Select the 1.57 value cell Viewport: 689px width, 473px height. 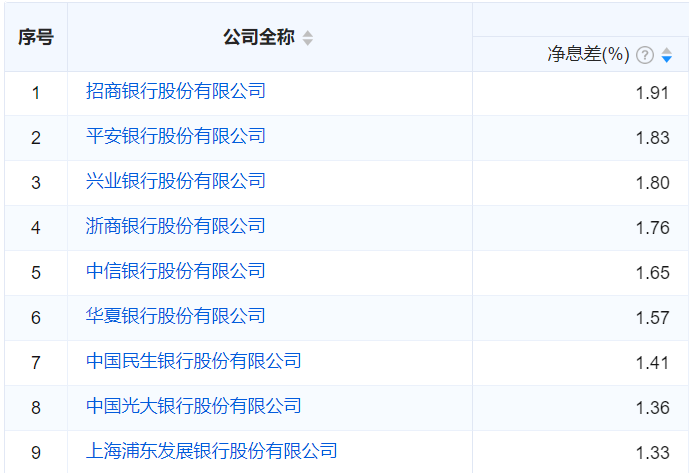580,318
